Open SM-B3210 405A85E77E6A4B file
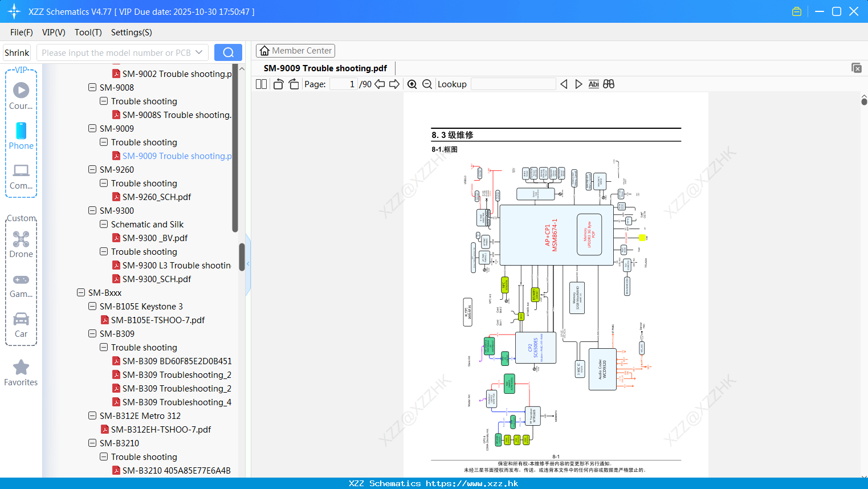The width and height of the screenshot is (868, 489). (x=171, y=471)
